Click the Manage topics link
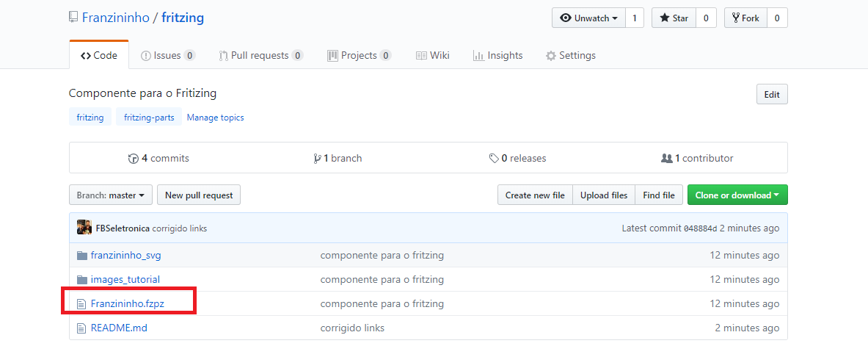This screenshot has width=868, height=346. click(x=215, y=118)
